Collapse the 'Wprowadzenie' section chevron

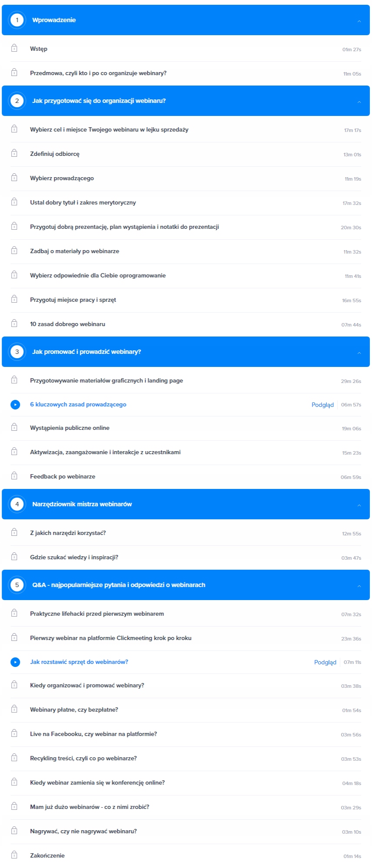coord(359,21)
